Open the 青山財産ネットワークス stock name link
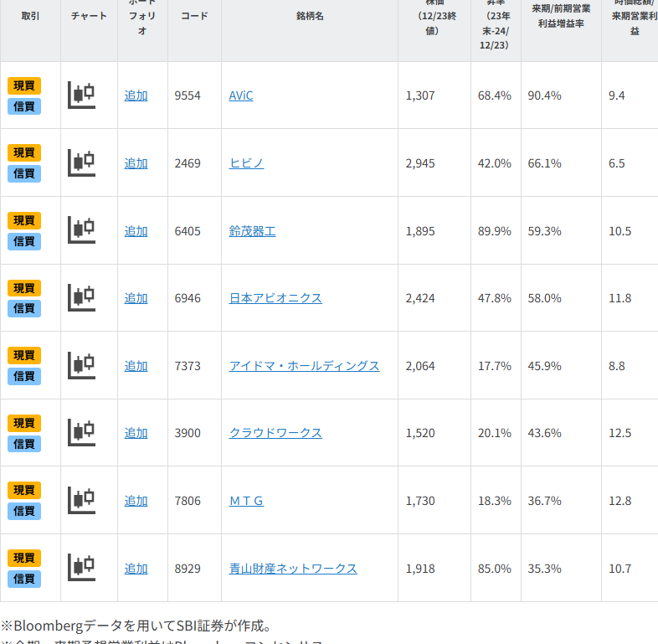 pyautogui.click(x=293, y=569)
